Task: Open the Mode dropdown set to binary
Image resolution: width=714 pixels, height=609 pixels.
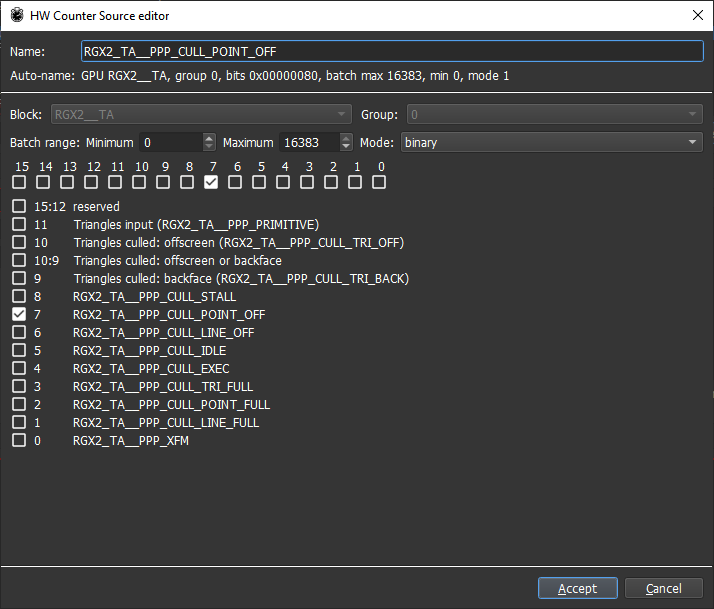Action: coord(551,142)
